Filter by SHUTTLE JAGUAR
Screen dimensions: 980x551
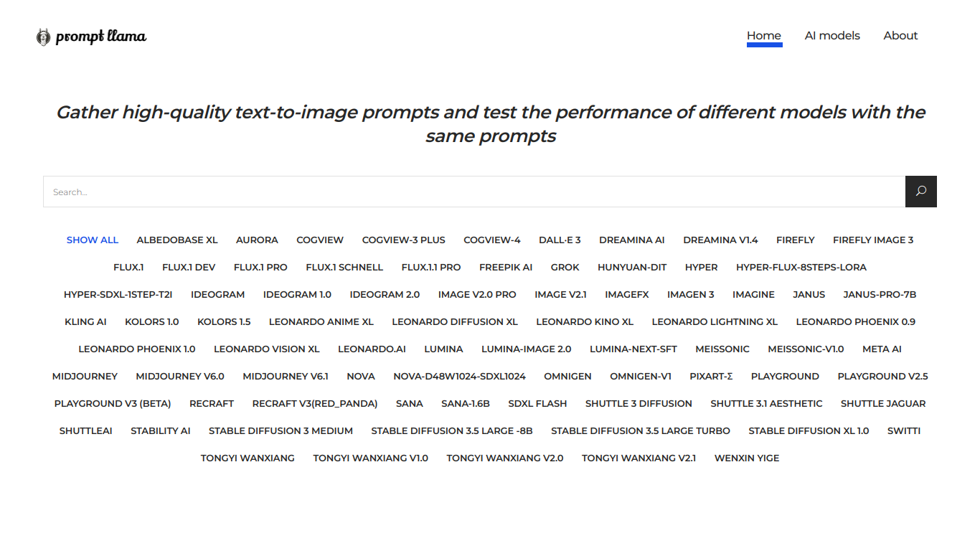(883, 404)
